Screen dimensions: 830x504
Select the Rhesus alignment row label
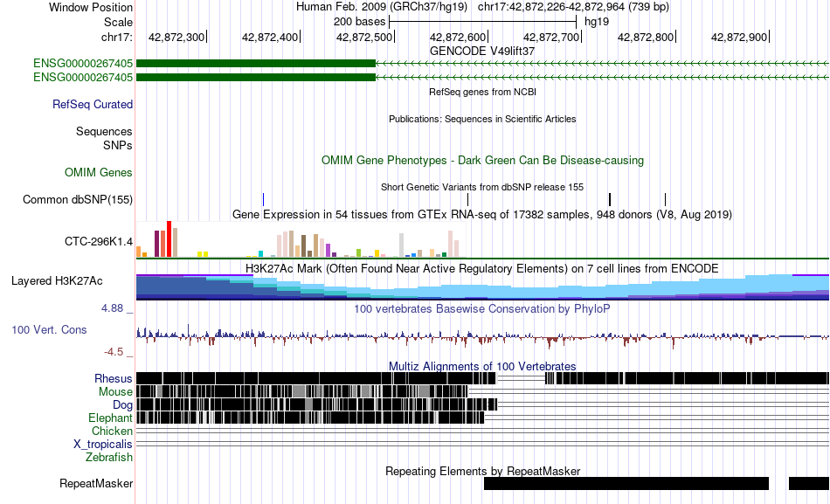click(x=114, y=378)
